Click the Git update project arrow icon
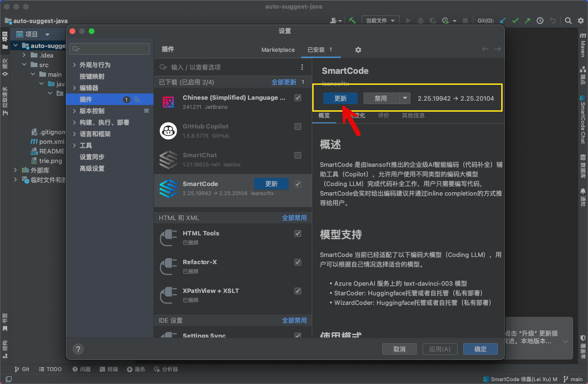 (x=503, y=21)
